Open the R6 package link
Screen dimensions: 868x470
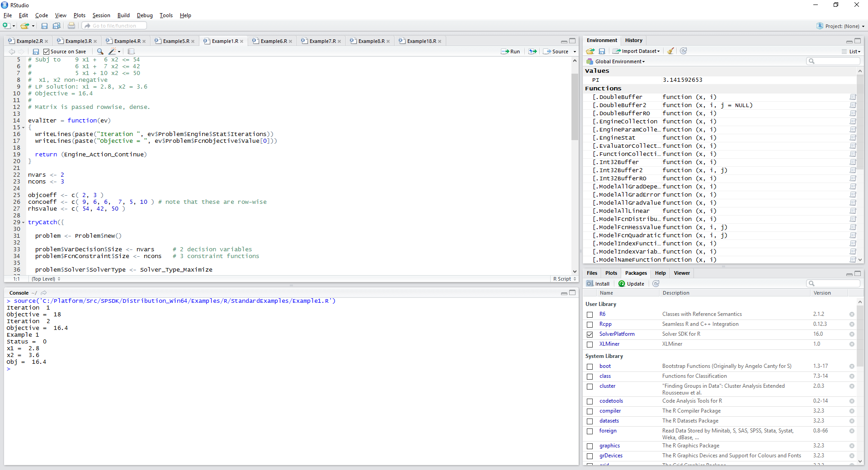coord(602,314)
